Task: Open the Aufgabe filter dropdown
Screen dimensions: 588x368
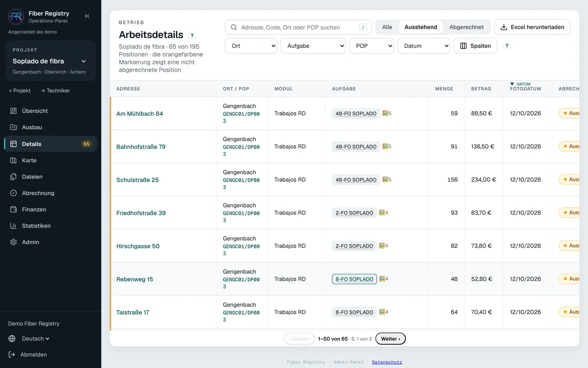Action: (x=313, y=46)
